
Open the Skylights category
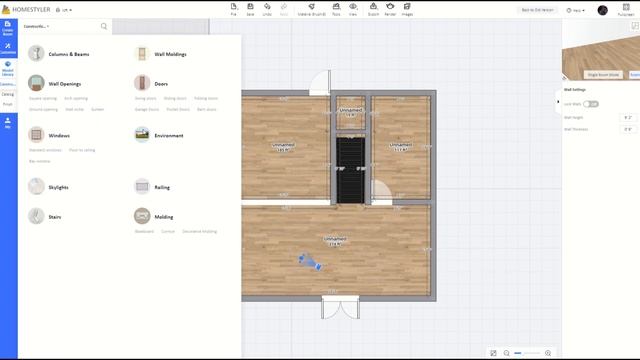pyautogui.click(x=48, y=187)
